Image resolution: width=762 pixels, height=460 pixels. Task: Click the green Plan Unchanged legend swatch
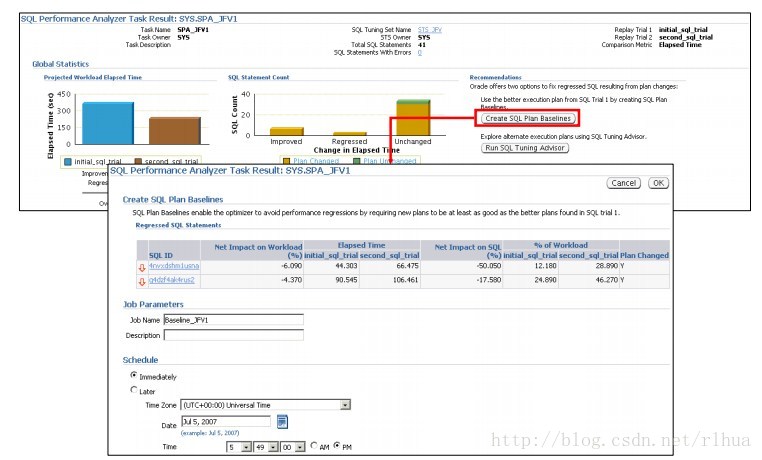357,161
